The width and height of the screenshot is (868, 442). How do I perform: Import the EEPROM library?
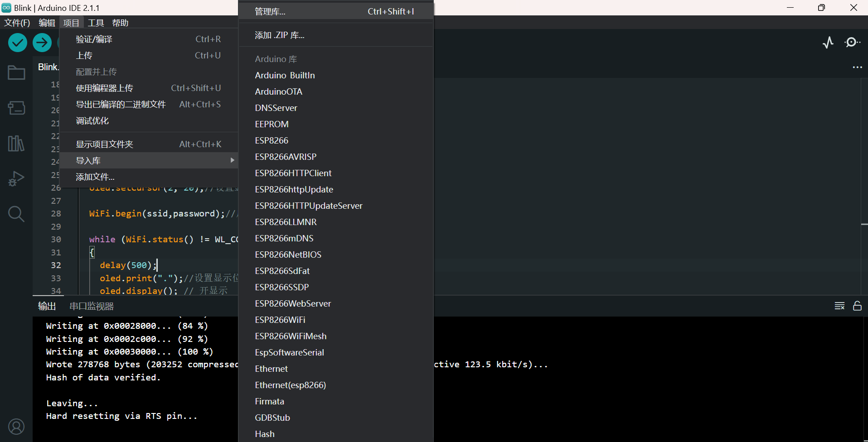(336, 124)
